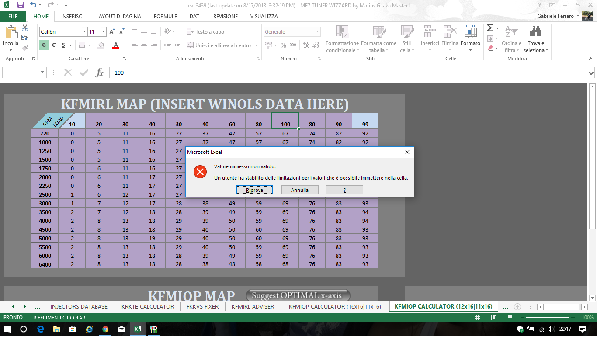Toggle bold G formatting

(x=44, y=45)
